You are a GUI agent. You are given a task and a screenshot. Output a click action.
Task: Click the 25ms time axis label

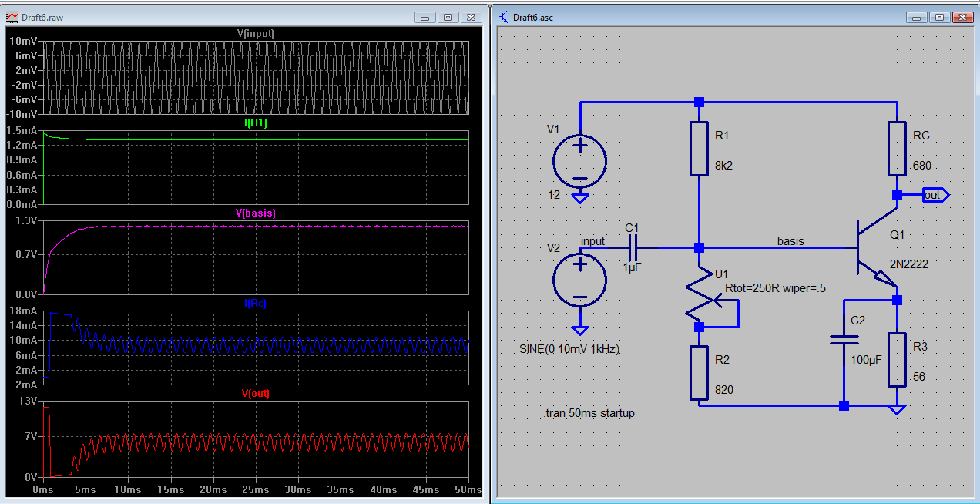[255, 490]
